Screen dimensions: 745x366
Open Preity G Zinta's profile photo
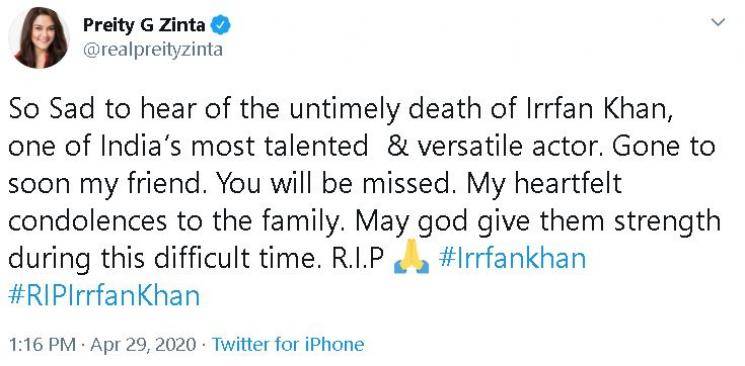[39, 38]
